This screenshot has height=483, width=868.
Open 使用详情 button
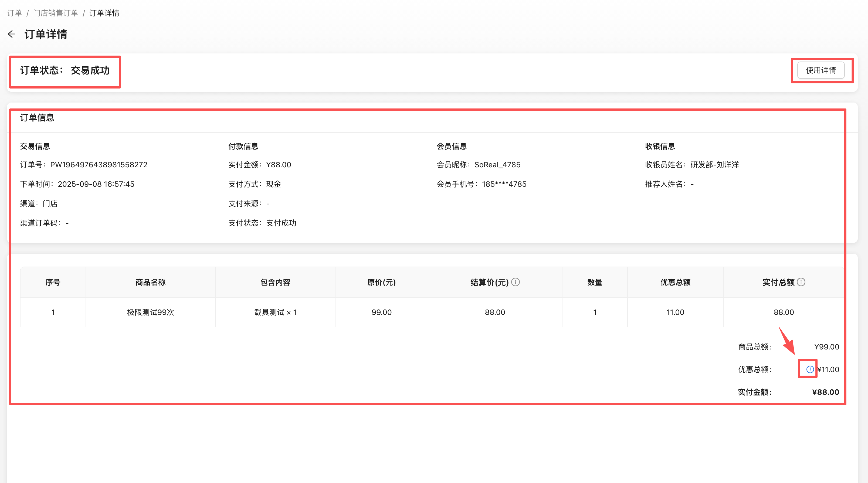820,70
